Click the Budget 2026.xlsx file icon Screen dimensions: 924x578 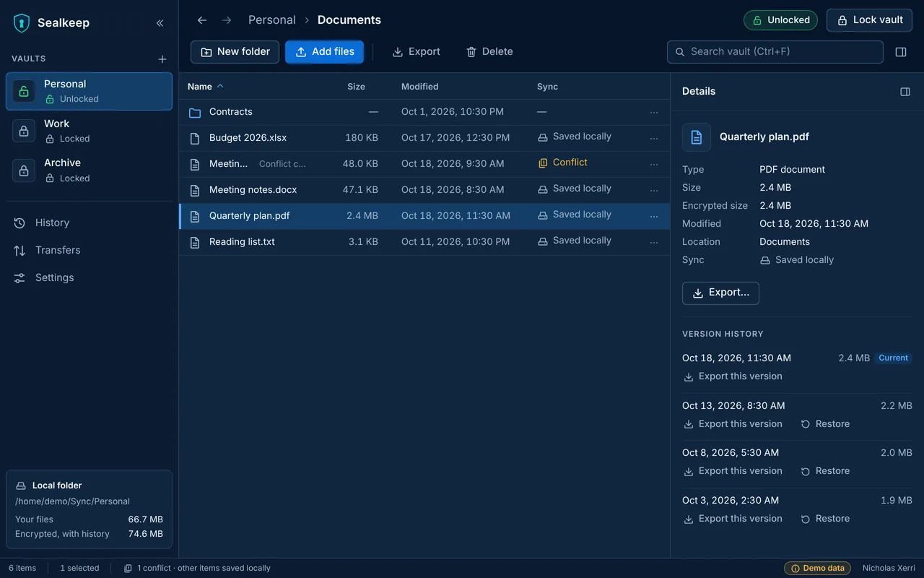coord(194,138)
